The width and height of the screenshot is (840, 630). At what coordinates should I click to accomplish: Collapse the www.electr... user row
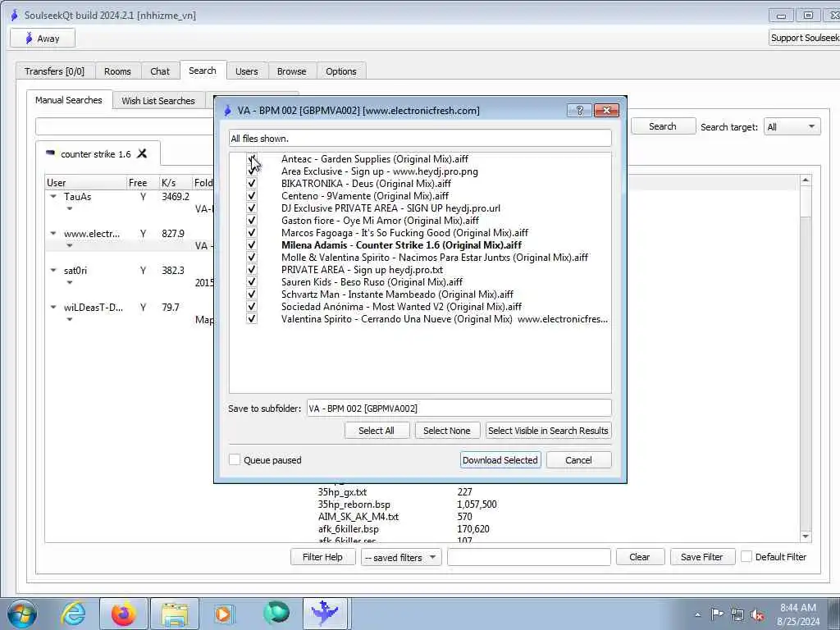(x=53, y=234)
